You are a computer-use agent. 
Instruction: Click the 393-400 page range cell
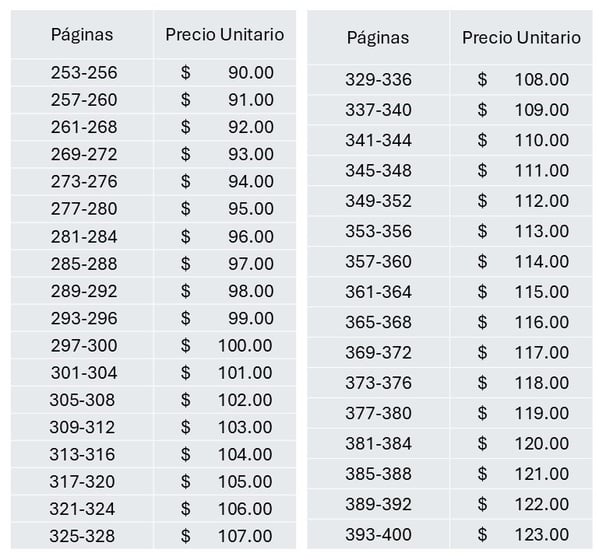tap(378, 535)
